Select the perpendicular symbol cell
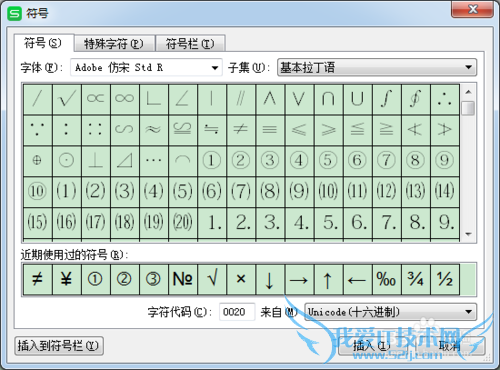 click(96, 161)
